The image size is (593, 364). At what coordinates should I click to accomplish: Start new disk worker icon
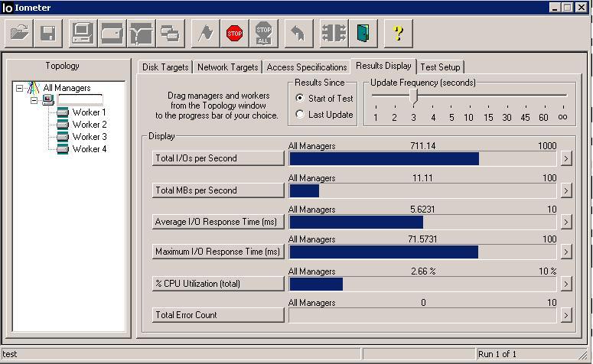click(x=112, y=34)
